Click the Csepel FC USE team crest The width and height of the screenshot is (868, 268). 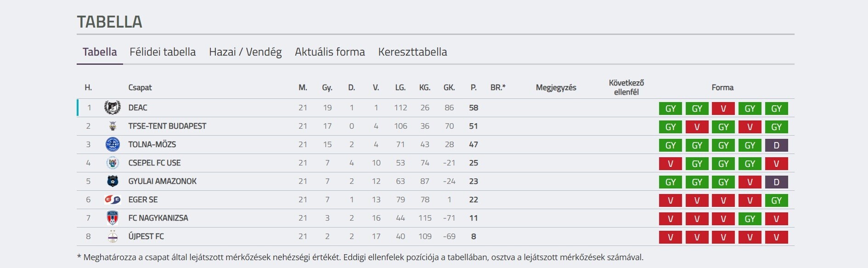click(112, 163)
